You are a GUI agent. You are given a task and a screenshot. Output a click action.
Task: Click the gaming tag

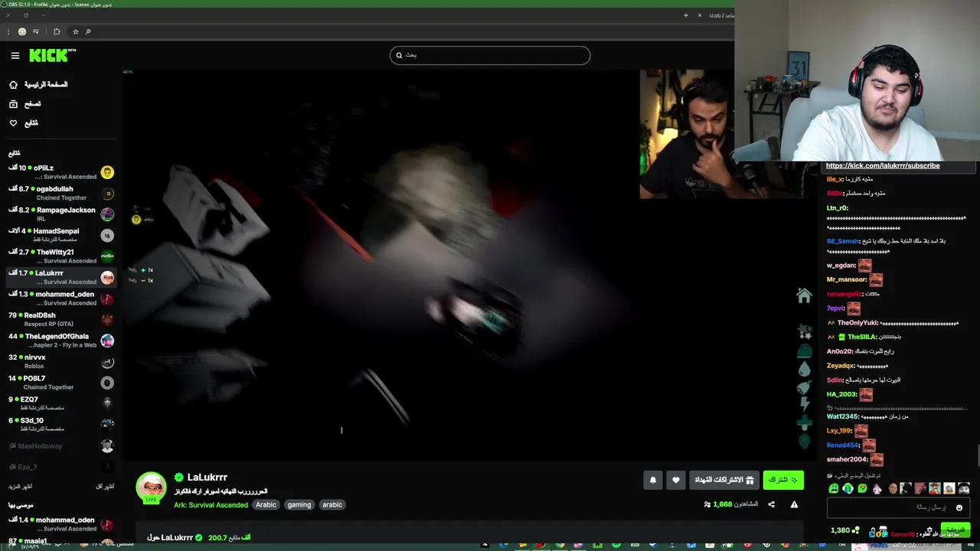pyautogui.click(x=299, y=505)
